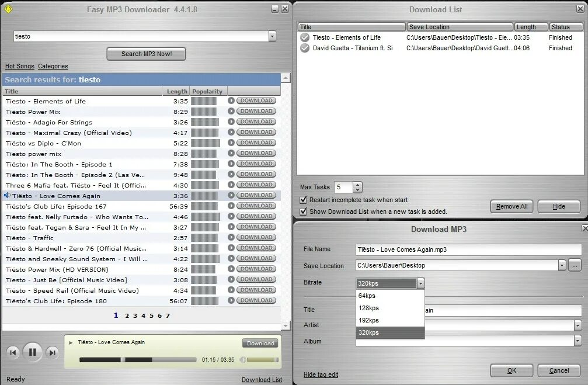
Task: Open Download List link at bottom
Action: click(262, 380)
